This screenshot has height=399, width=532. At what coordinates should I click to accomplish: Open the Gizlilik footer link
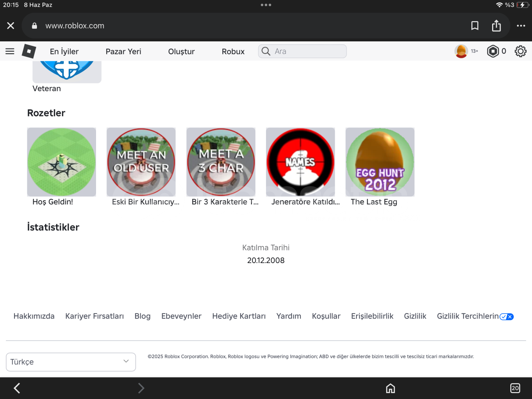click(415, 316)
